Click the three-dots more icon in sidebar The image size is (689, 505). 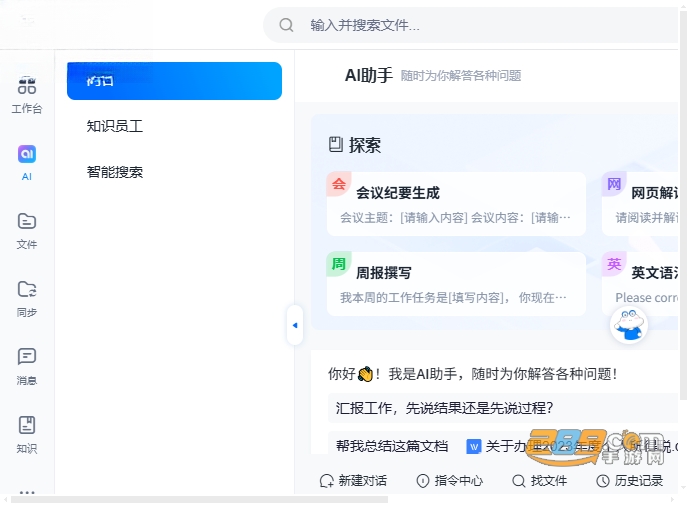27,492
